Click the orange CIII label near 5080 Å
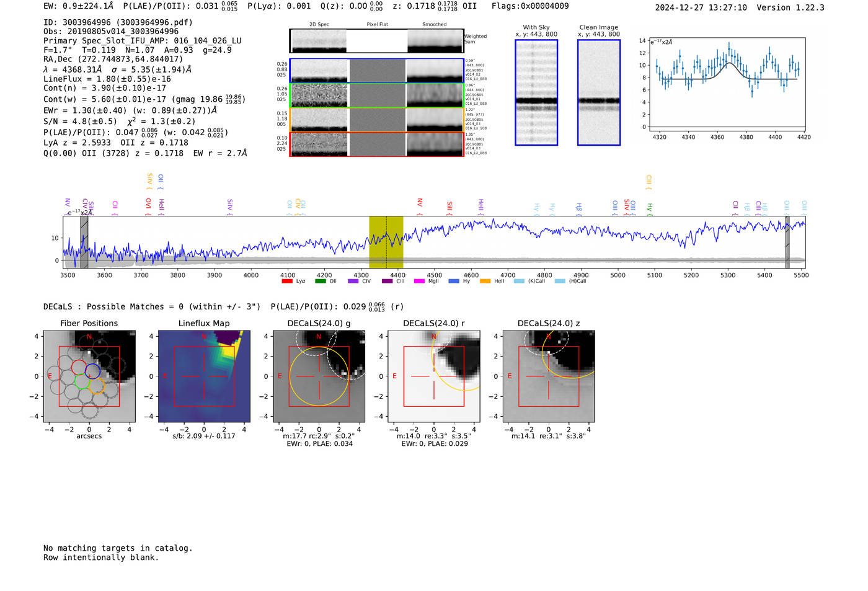The image size is (868, 591). 649,181
